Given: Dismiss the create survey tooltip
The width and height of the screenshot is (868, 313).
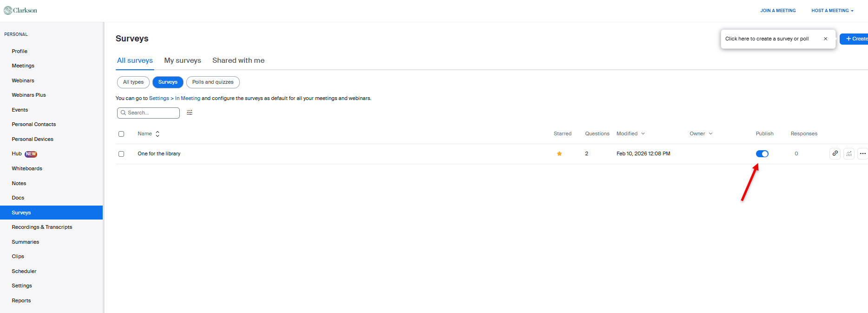Looking at the screenshot, I should (826, 39).
